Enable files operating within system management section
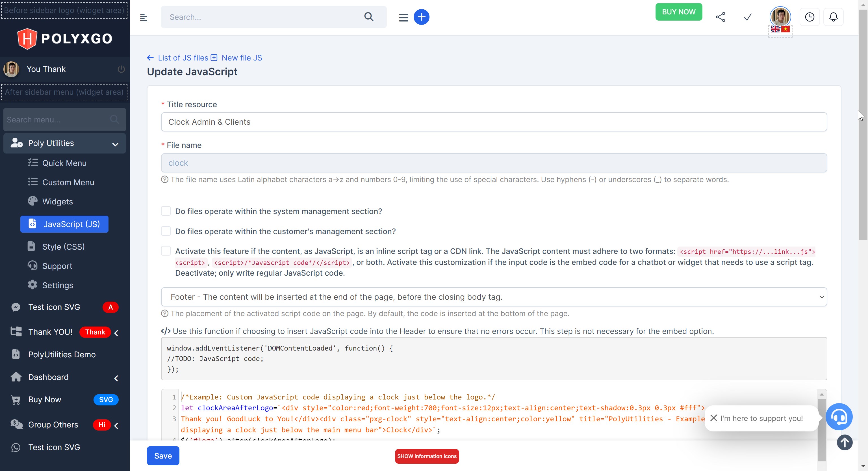The width and height of the screenshot is (868, 471). (166, 211)
